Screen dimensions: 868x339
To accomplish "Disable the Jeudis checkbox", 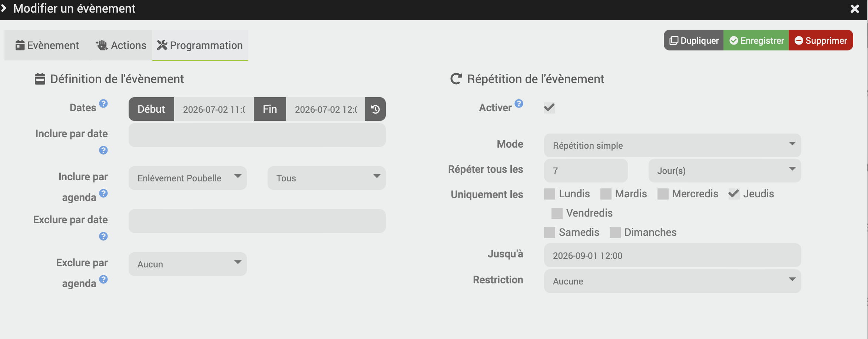I will point(734,194).
